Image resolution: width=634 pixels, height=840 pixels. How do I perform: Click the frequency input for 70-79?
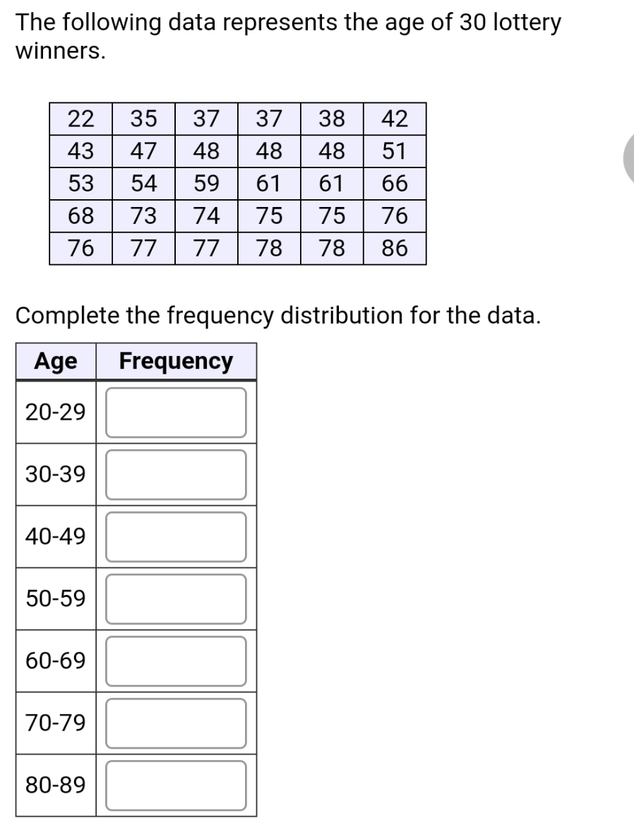click(175, 723)
